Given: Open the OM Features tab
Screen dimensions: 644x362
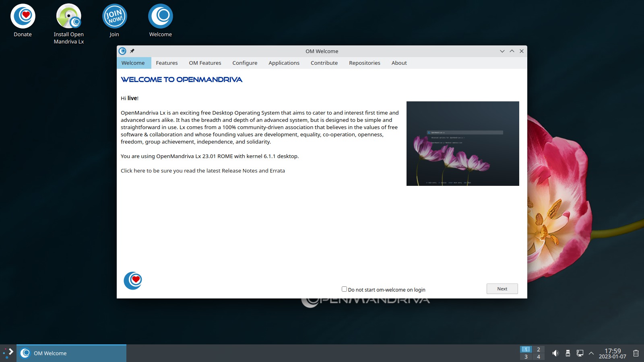Looking at the screenshot, I should [205, 63].
